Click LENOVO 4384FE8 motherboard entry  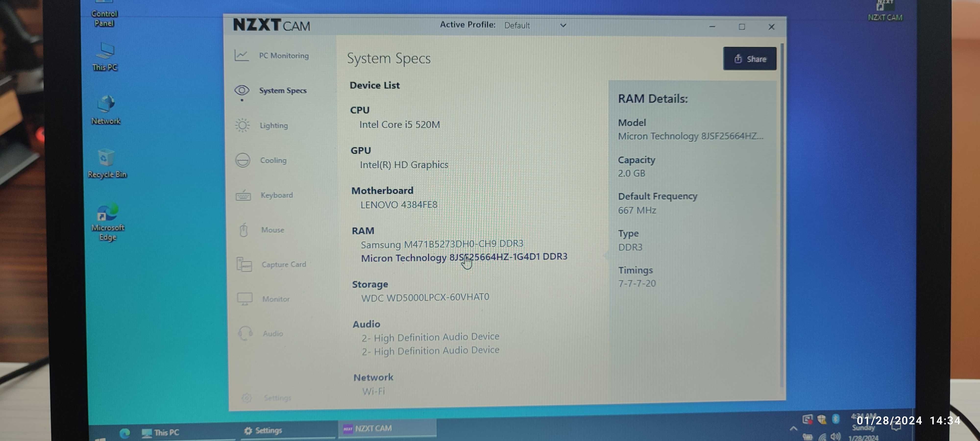click(x=399, y=204)
